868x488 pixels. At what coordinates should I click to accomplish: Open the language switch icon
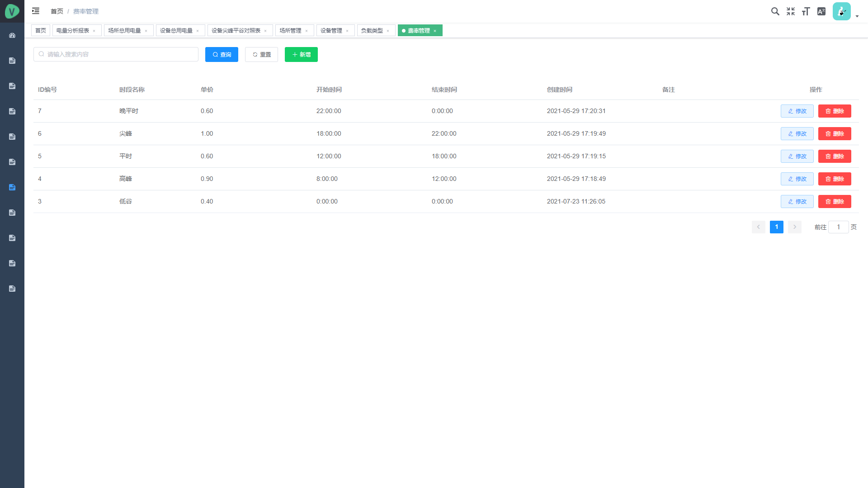pos(821,11)
